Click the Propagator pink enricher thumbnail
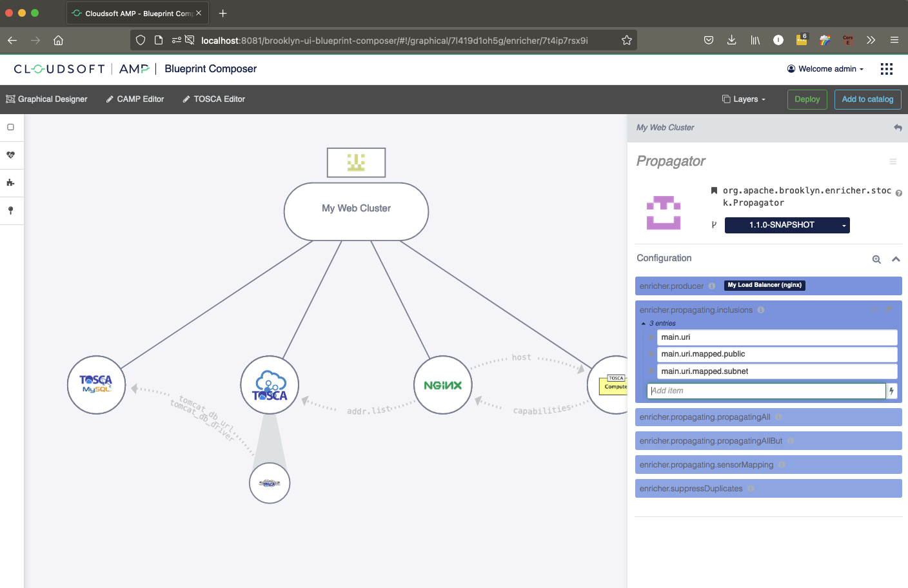This screenshot has height=588, width=908. point(664,213)
